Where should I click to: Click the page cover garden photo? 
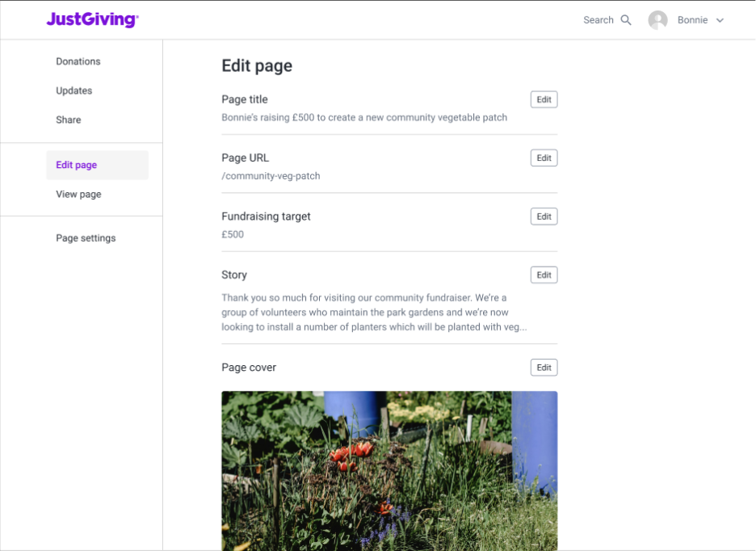tap(389, 470)
